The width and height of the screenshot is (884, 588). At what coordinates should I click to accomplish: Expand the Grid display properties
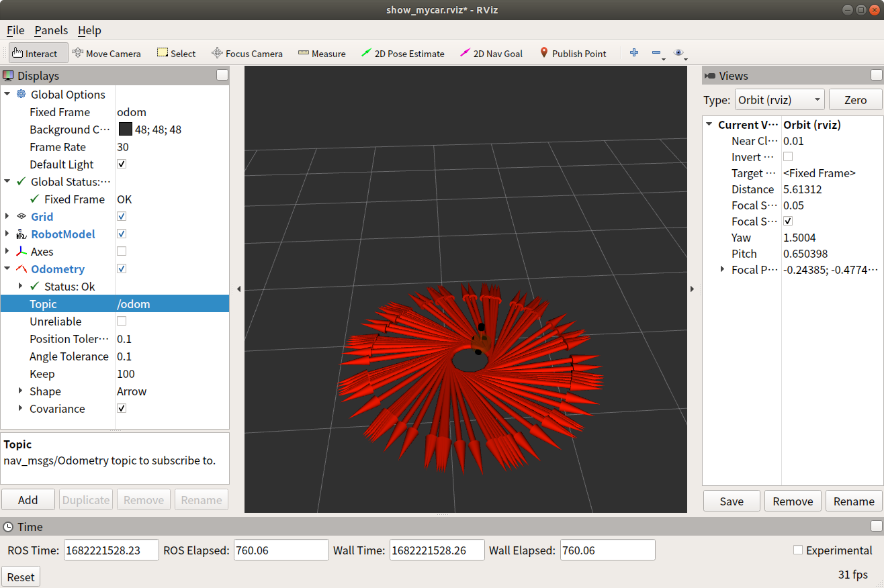point(7,217)
